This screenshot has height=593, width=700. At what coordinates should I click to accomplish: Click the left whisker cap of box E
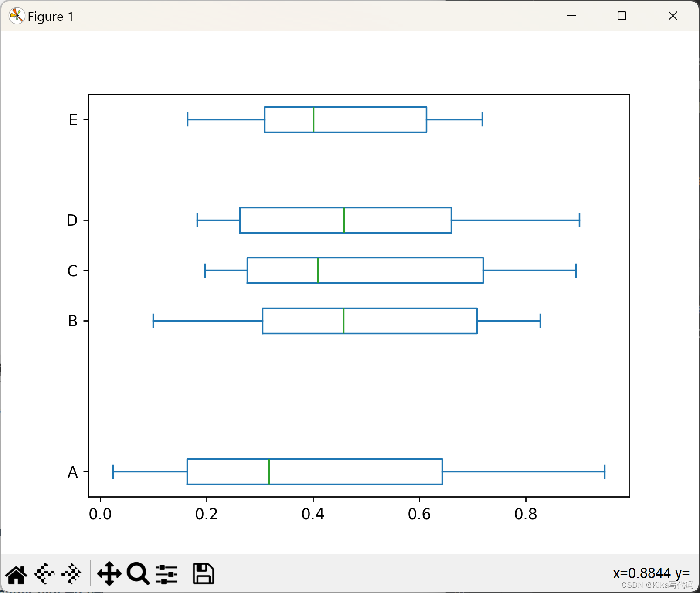(187, 119)
